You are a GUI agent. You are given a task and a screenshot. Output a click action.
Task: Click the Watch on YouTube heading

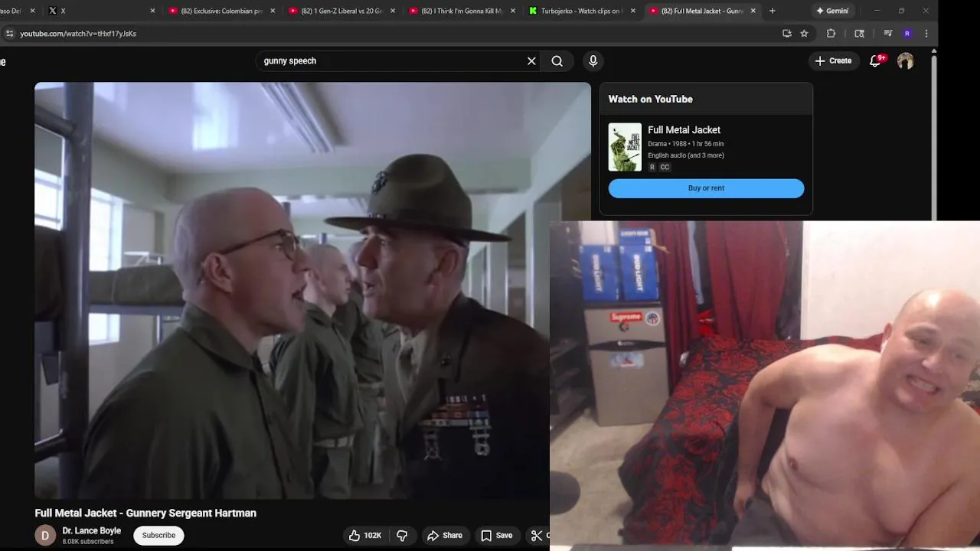(x=650, y=99)
